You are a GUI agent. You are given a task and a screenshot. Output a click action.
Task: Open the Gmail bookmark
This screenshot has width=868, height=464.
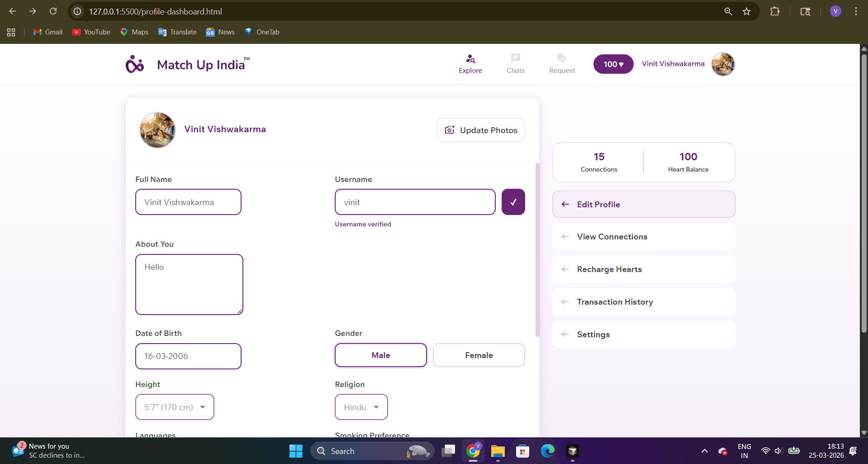[48, 32]
